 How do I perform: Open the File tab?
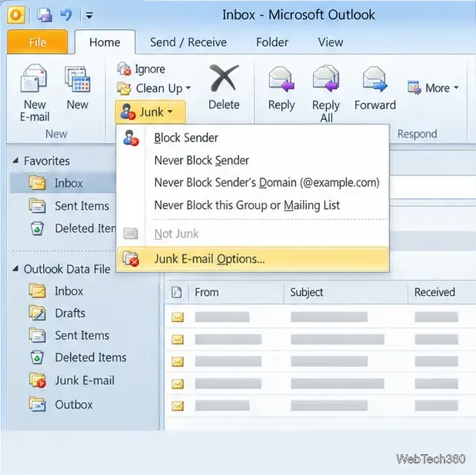coord(38,42)
